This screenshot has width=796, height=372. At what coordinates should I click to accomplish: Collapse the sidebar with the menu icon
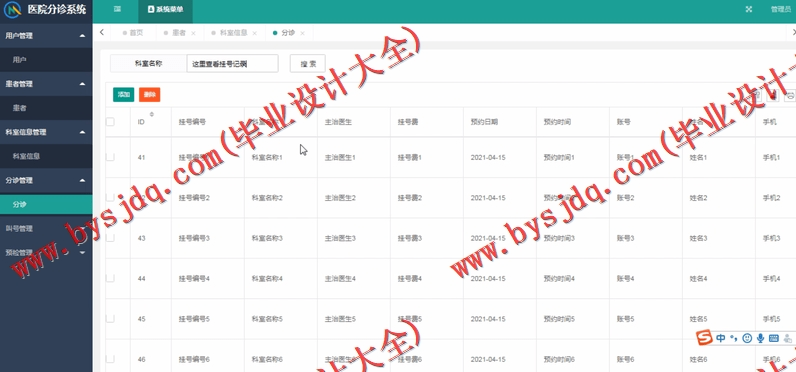(x=117, y=9)
